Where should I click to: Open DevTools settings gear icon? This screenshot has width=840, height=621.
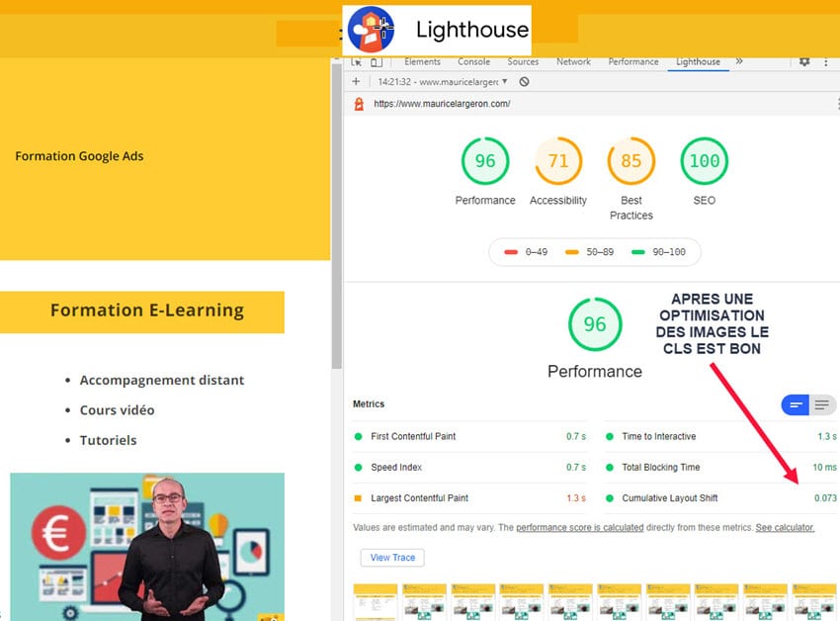(804, 61)
